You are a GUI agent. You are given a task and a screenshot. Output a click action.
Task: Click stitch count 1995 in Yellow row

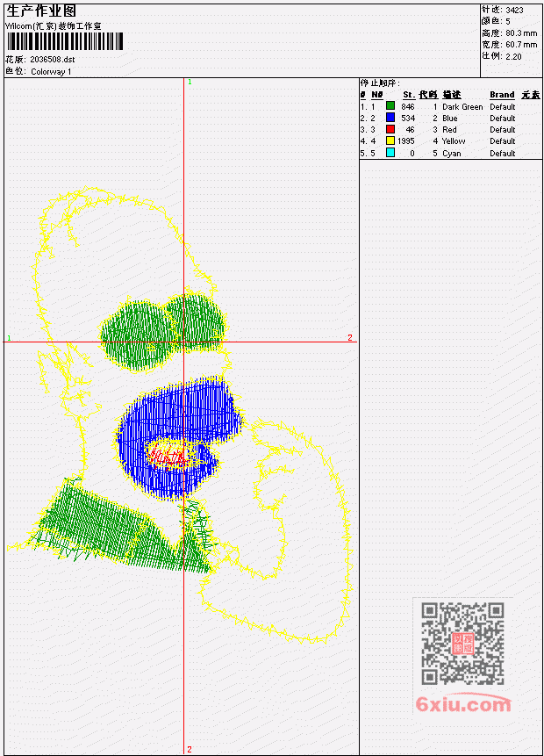[x=405, y=141]
